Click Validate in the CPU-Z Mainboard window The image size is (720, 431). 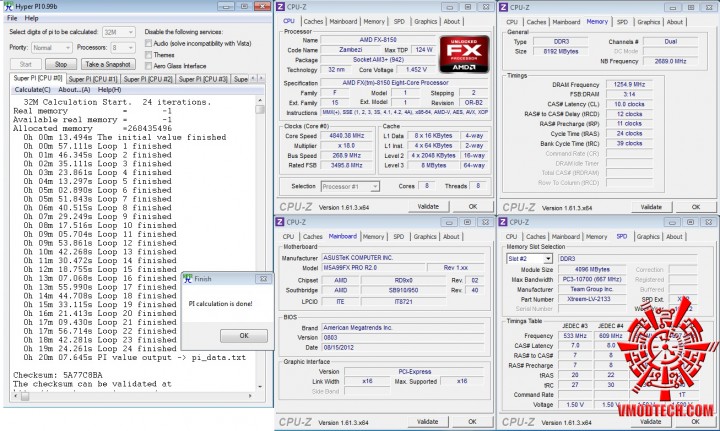pyautogui.click(x=428, y=421)
